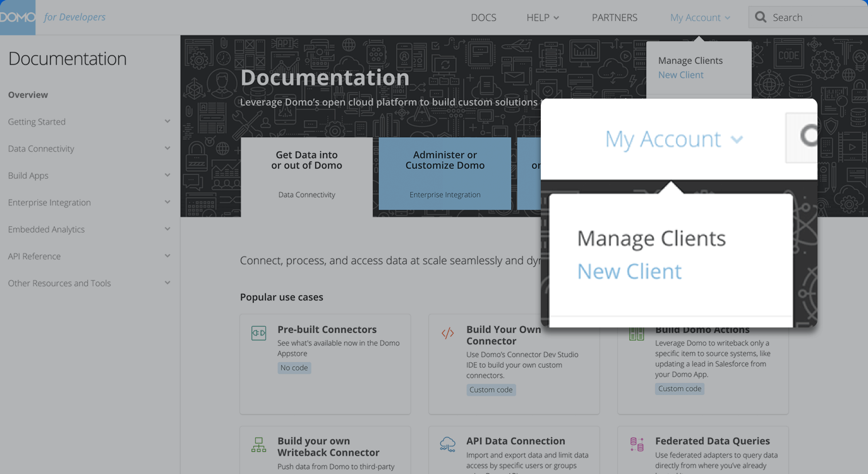Click the Domo logo

tap(18, 17)
